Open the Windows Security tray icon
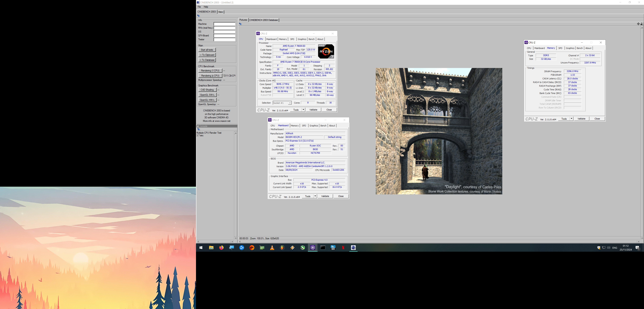644x309 pixels. [599, 248]
